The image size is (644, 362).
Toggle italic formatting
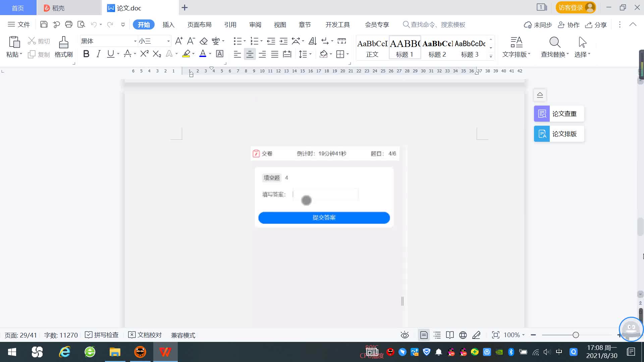(98, 54)
